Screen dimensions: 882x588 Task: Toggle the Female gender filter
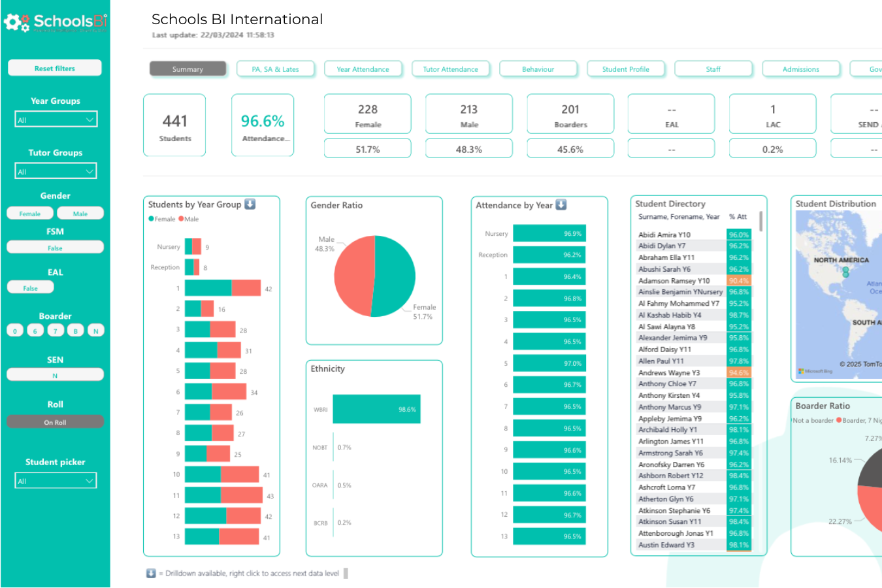tap(30, 214)
